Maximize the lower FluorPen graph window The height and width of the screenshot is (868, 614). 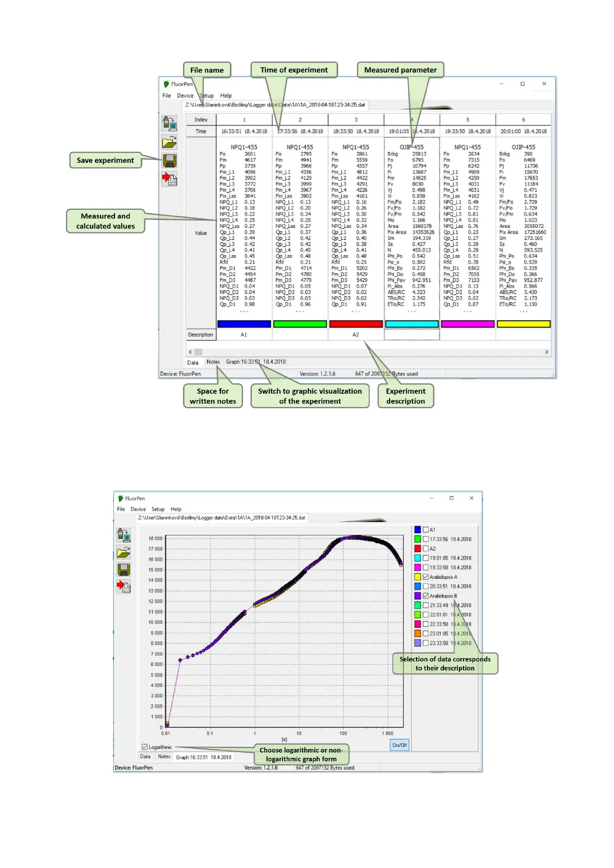(x=452, y=498)
